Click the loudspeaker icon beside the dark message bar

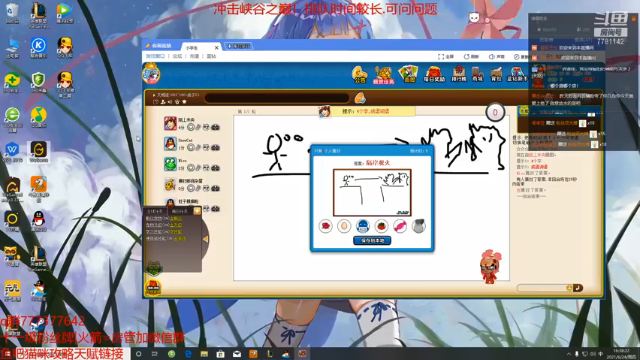coord(360,98)
